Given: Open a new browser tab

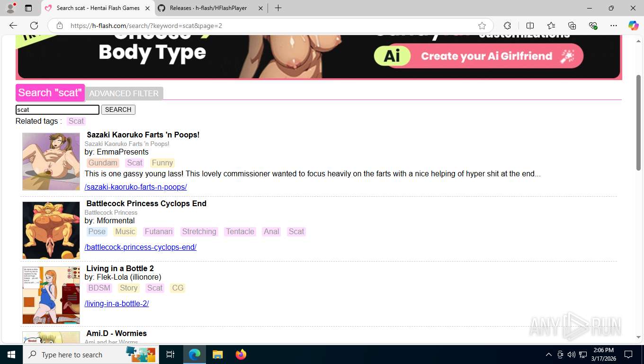Looking at the screenshot, I should 278,8.
